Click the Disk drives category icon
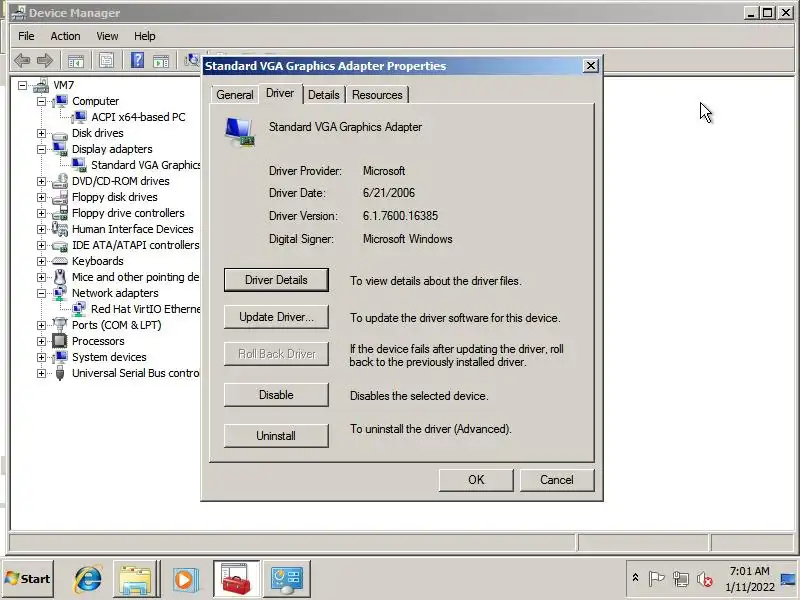Viewport: 800px width, 600px height. click(x=60, y=134)
